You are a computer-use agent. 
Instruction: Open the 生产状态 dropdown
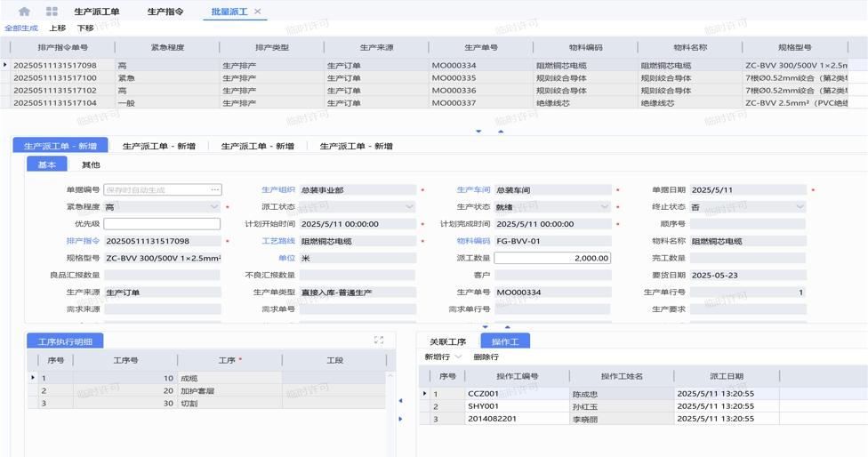point(605,207)
